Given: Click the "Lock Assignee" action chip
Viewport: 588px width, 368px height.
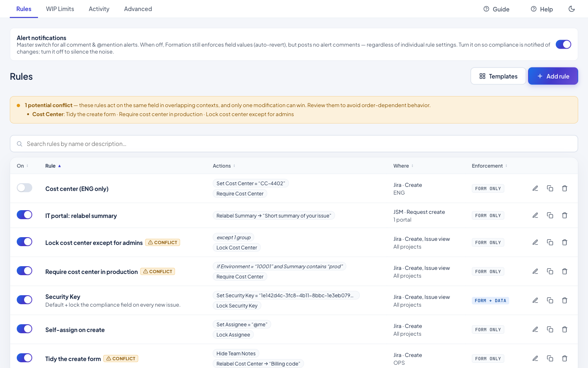Looking at the screenshot, I should tap(233, 335).
